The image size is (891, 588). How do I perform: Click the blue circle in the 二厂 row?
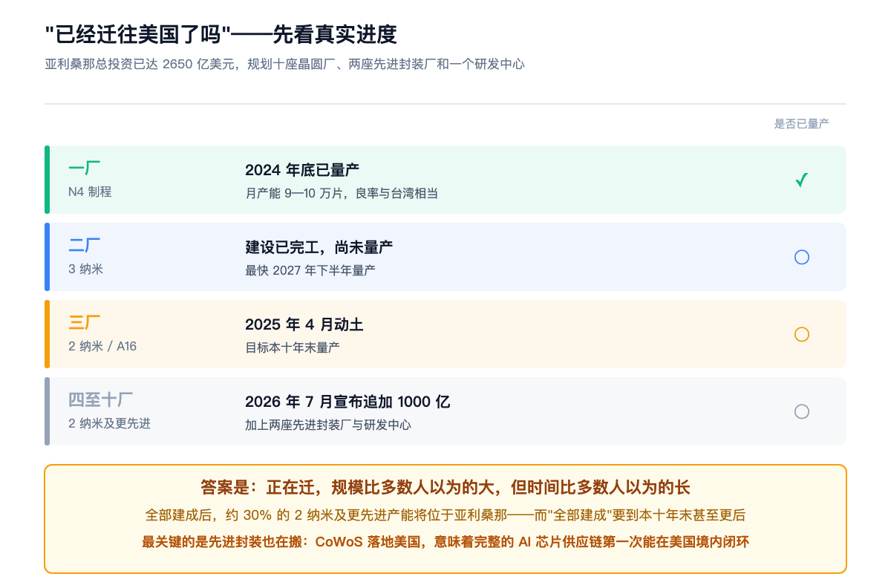click(x=801, y=257)
